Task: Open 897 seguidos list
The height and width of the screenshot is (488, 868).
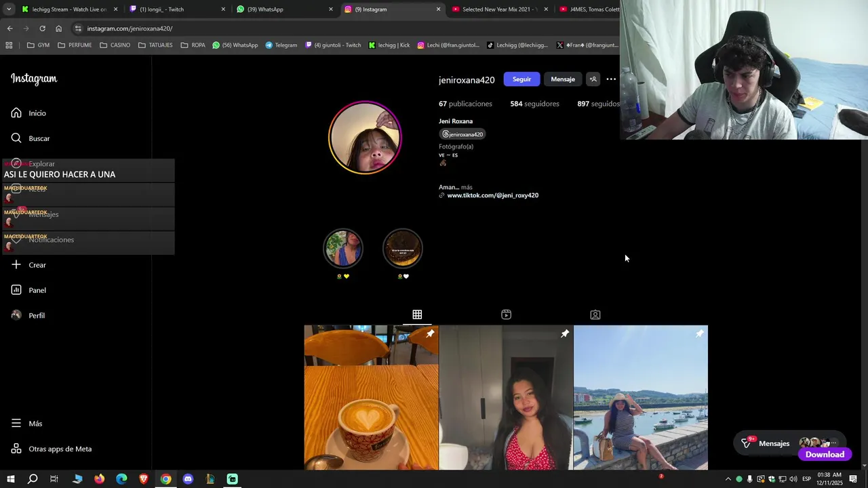Action: coord(598,104)
